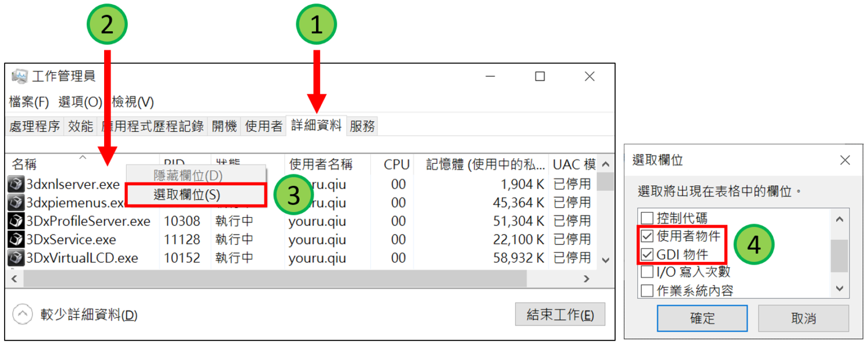Screen dimensions: 868x344
Task: Click the 3DxProfileServer.exe process icon
Action: (x=16, y=221)
